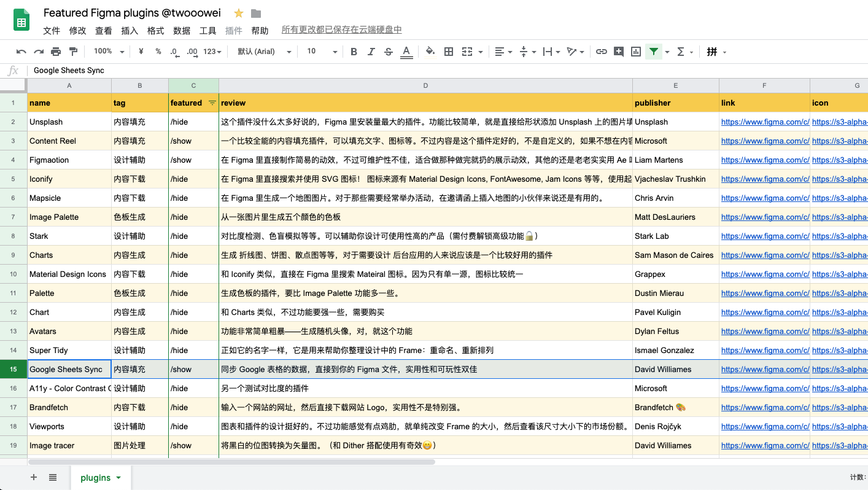The width and height of the screenshot is (868, 490).
Task: Click the borders grid icon
Action: pyautogui.click(x=449, y=52)
